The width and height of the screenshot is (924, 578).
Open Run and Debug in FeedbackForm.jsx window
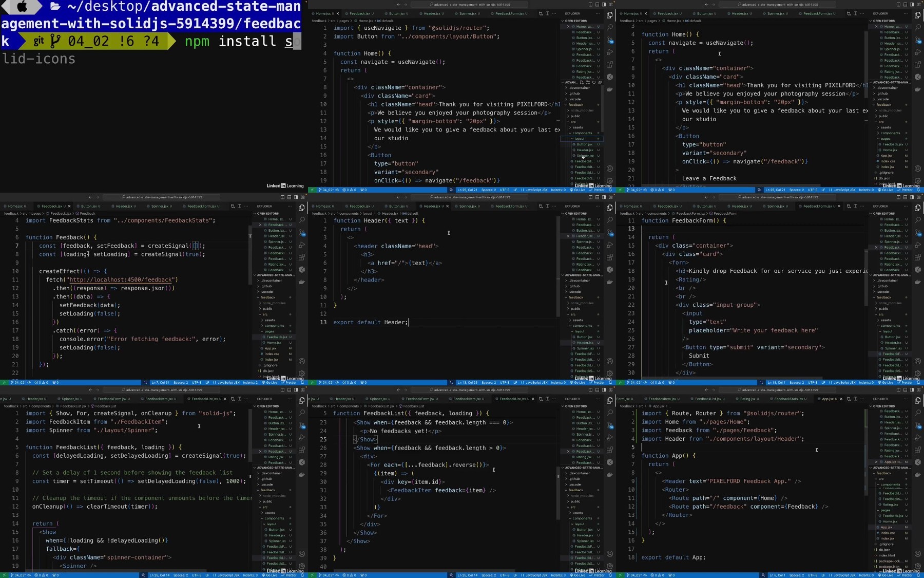point(918,245)
